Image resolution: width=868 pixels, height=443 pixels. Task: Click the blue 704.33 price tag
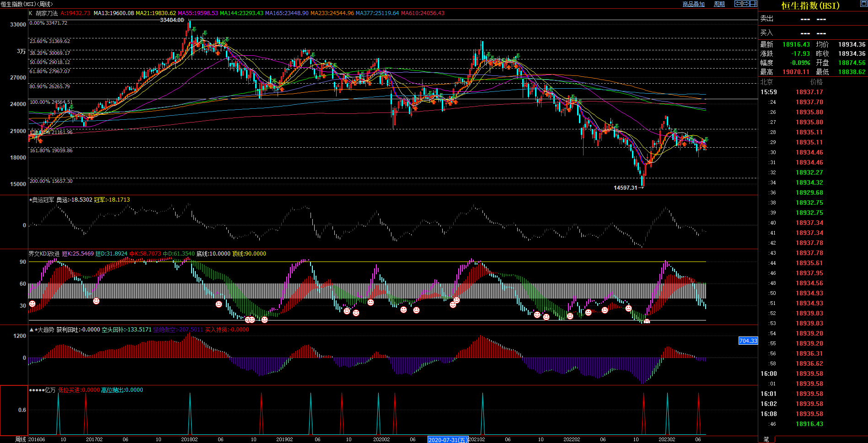[x=748, y=341]
